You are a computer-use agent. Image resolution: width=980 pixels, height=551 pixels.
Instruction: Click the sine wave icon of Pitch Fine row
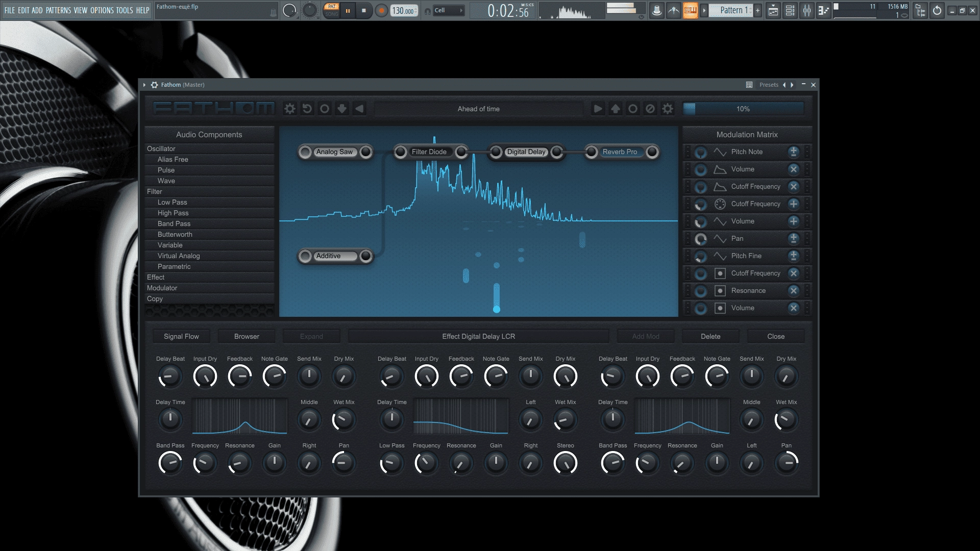[720, 256]
